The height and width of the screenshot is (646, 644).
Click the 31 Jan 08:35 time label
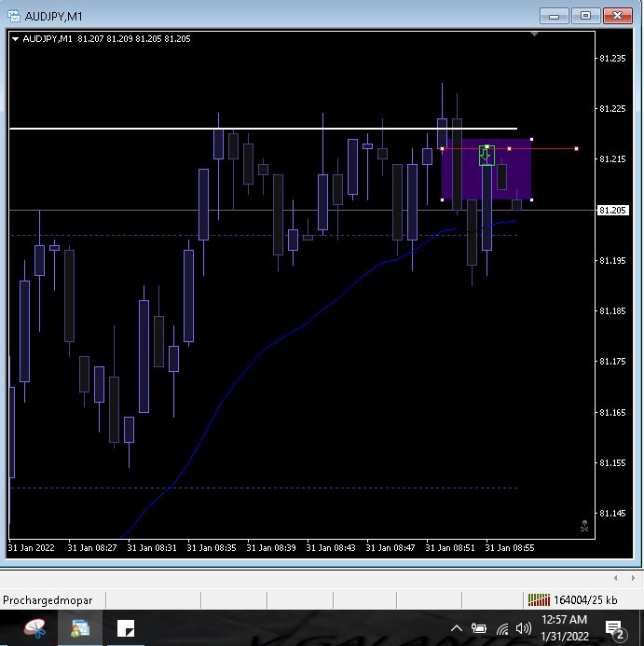[212, 548]
